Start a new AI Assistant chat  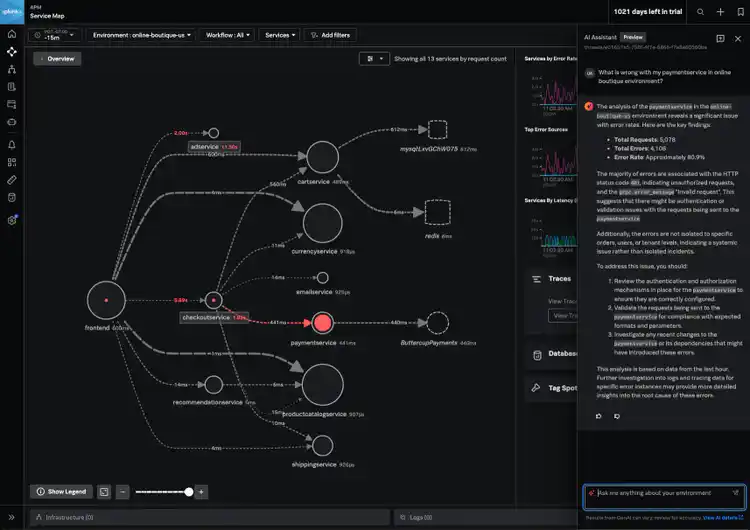719,38
